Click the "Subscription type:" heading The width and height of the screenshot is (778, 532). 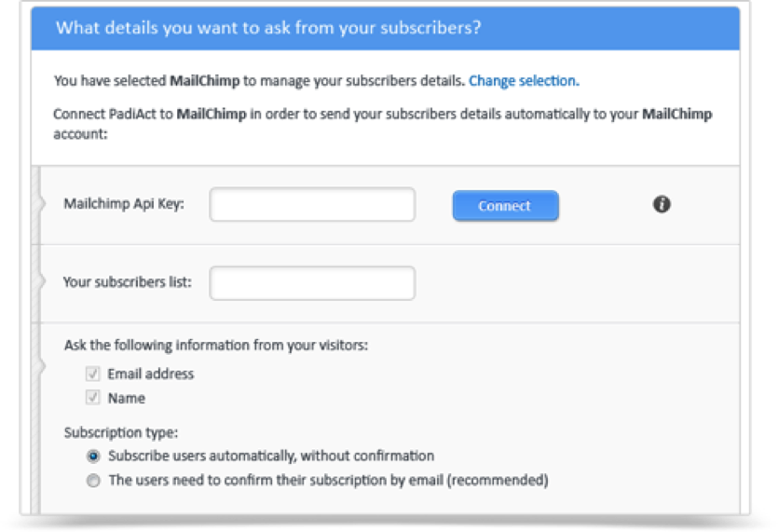(x=120, y=432)
